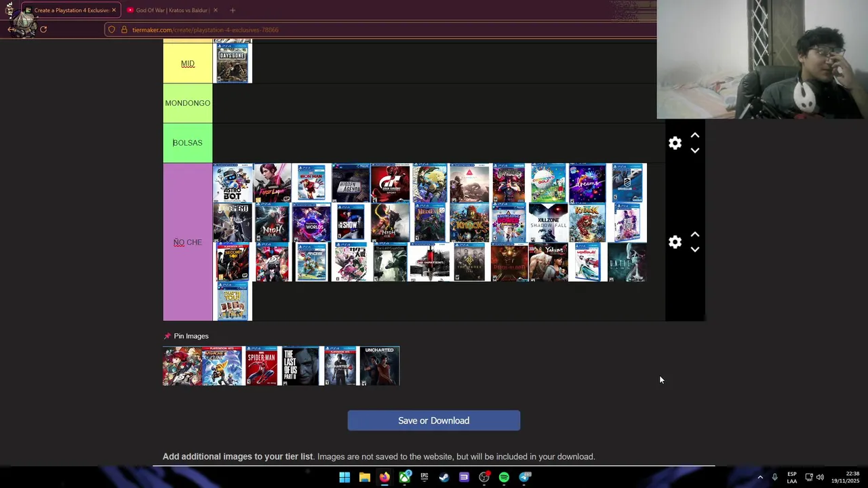
Task: Pick The Last of Us Part II cover
Action: (x=300, y=366)
